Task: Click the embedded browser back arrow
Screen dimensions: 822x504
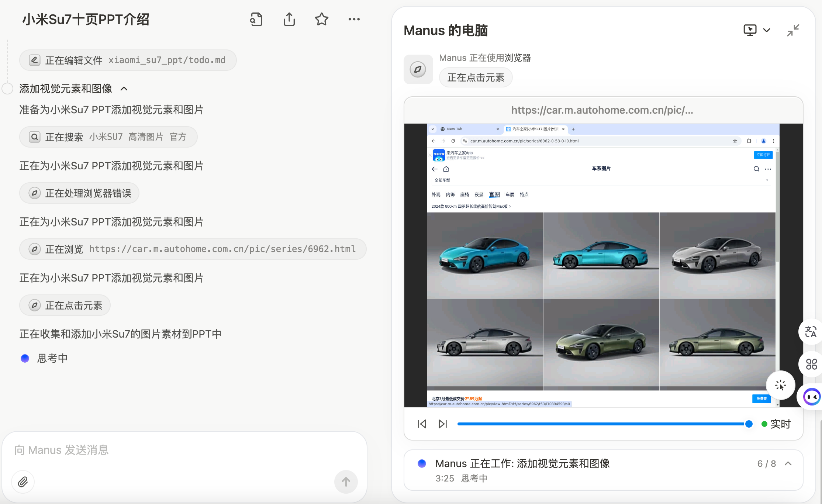Action: (434, 141)
